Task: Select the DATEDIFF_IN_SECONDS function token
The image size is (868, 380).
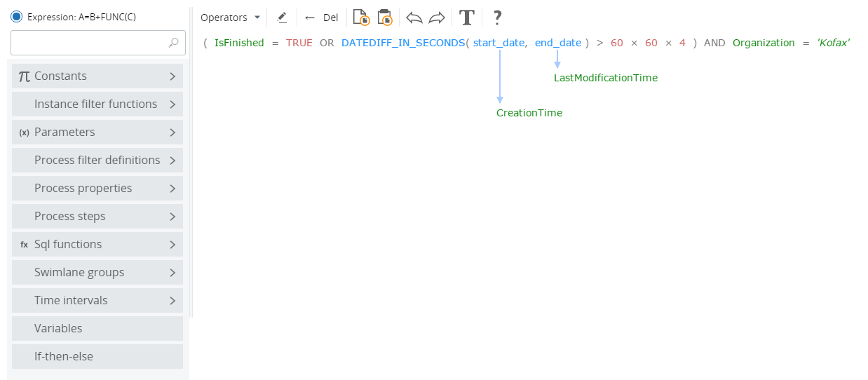Action: [x=403, y=43]
